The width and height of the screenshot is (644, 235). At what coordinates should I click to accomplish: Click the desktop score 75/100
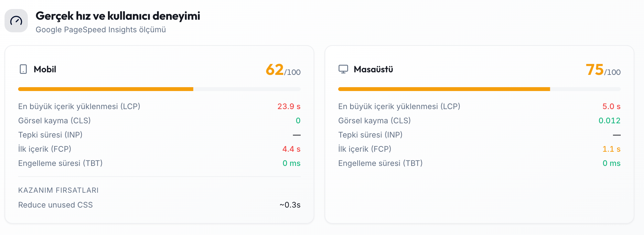[x=603, y=70]
